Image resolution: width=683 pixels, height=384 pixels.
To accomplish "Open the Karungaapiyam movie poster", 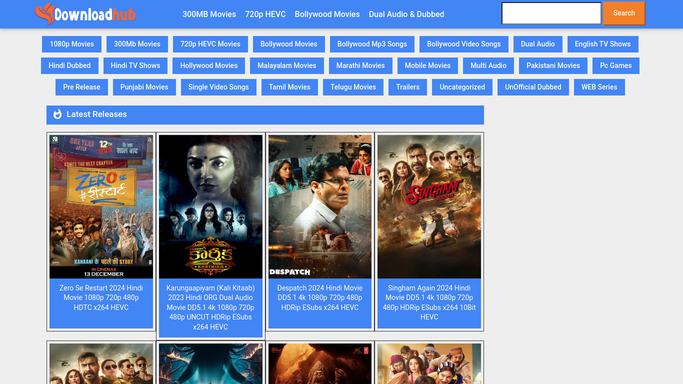I will click(210, 206).
